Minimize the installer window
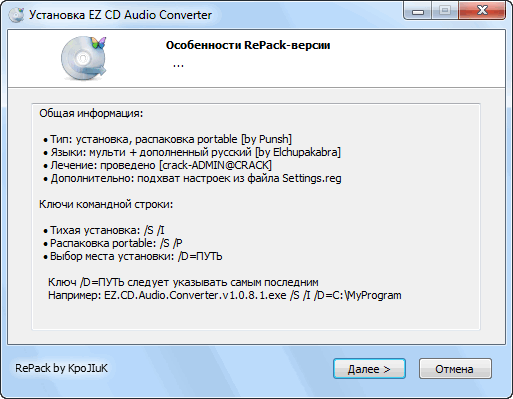513x399 pixels. coord(418,11)
